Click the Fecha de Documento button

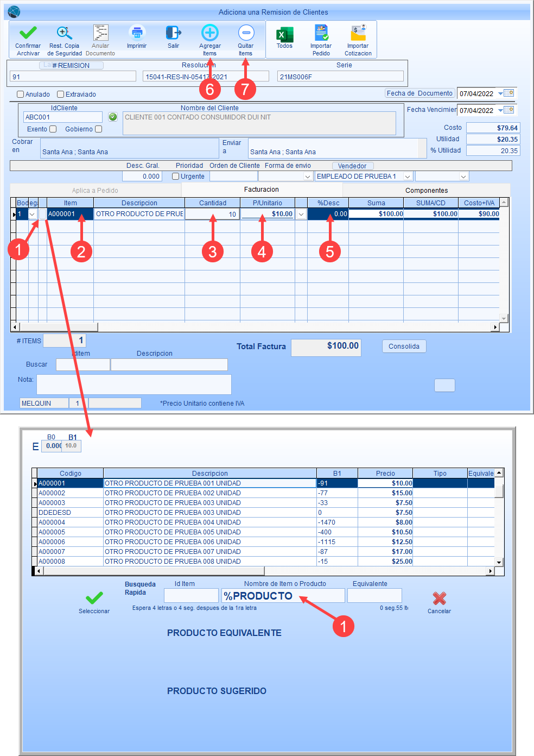coord(419,93)
